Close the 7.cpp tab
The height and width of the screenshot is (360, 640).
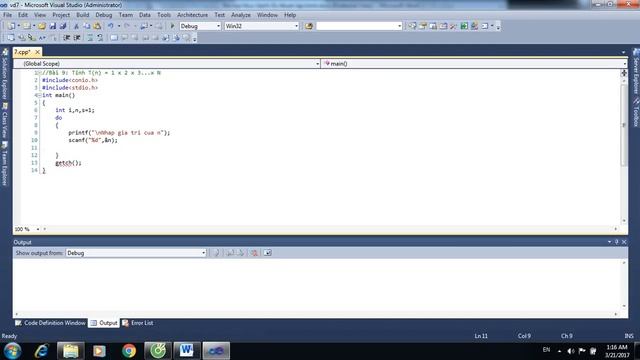point(37,52)
